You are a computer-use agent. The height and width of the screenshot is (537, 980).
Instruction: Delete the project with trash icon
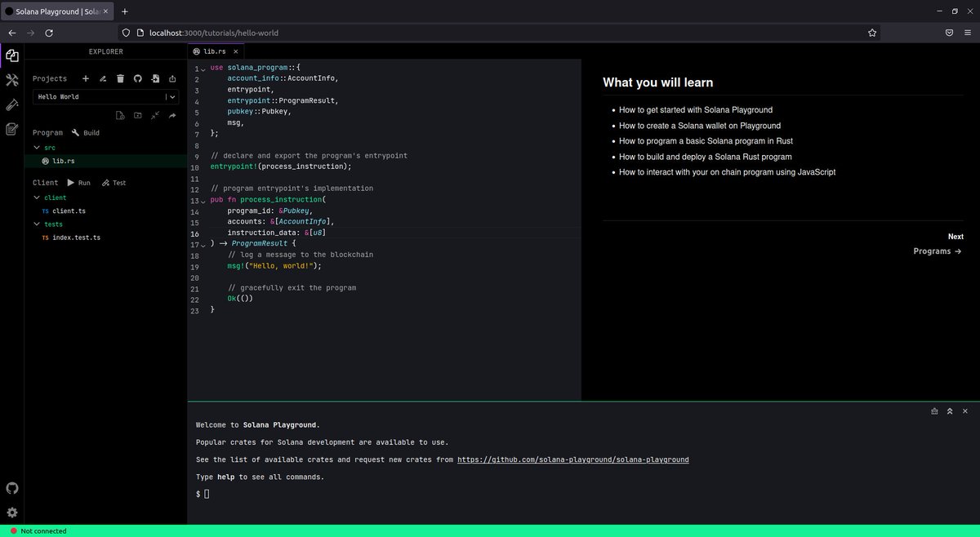click(120, 78)
